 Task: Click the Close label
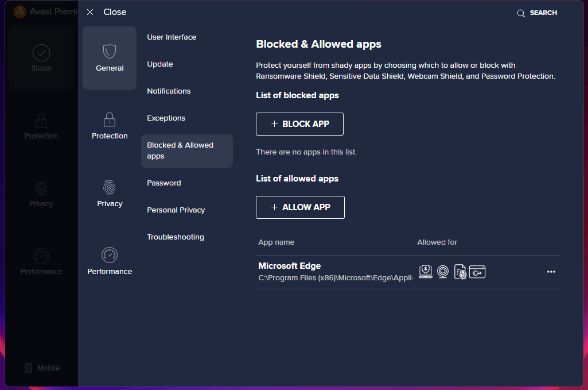[x=115, y=12]
